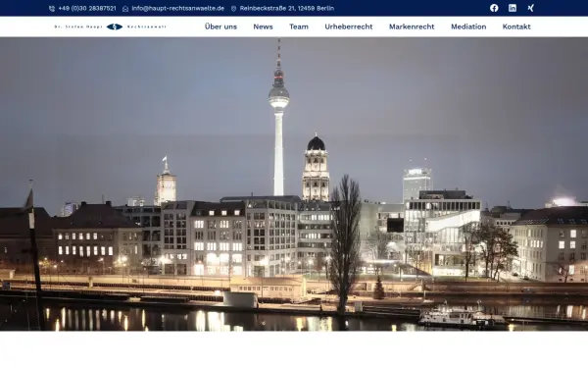588x368 pixels.
Task: Open address Reinbeckstraße 21, 12459 Berlin
Action: coord(287,8)
